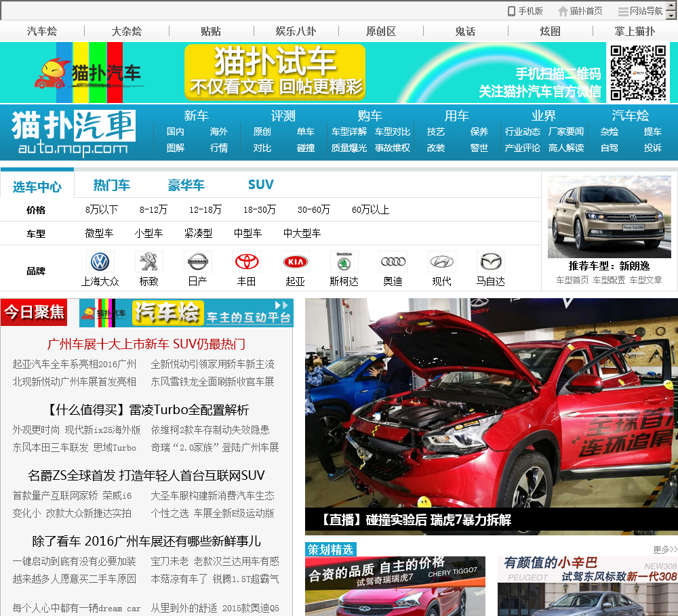Screen dimensions: 678x616
Task: Click the WeChat QR code image
Action: [x=638, y=73]
